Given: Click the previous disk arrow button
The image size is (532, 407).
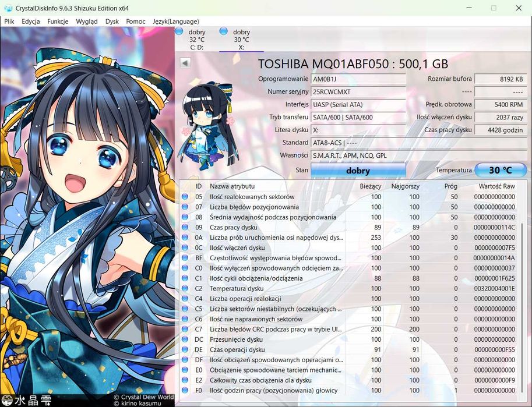Looking at the screenshot, I should point(185,63).
